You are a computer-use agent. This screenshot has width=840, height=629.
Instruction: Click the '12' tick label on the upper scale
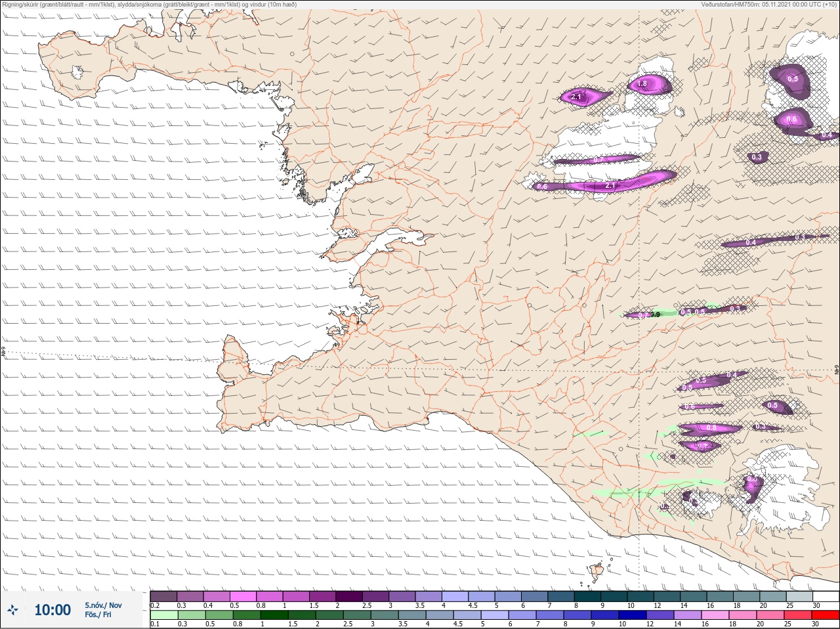tap(657, 605)
